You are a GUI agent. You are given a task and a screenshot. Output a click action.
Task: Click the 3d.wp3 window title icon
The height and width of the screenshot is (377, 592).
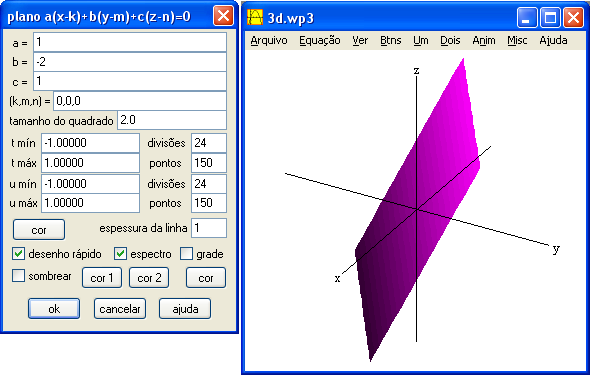click(x=255, y=17)
